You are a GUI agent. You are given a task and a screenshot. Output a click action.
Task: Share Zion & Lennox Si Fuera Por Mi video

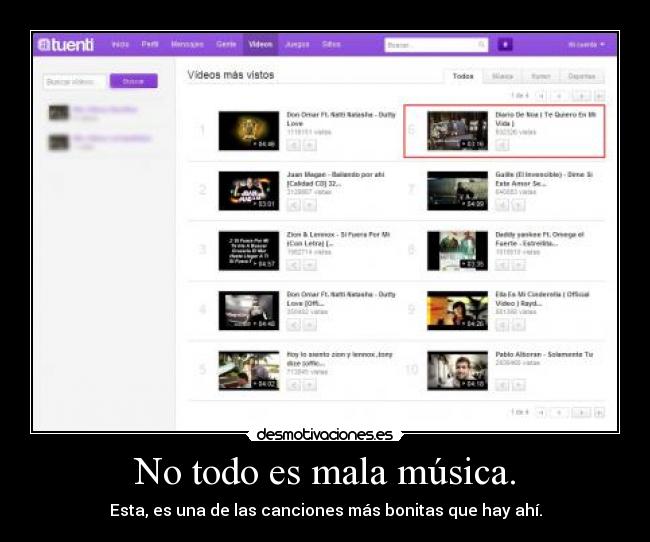tap(293, 265)
